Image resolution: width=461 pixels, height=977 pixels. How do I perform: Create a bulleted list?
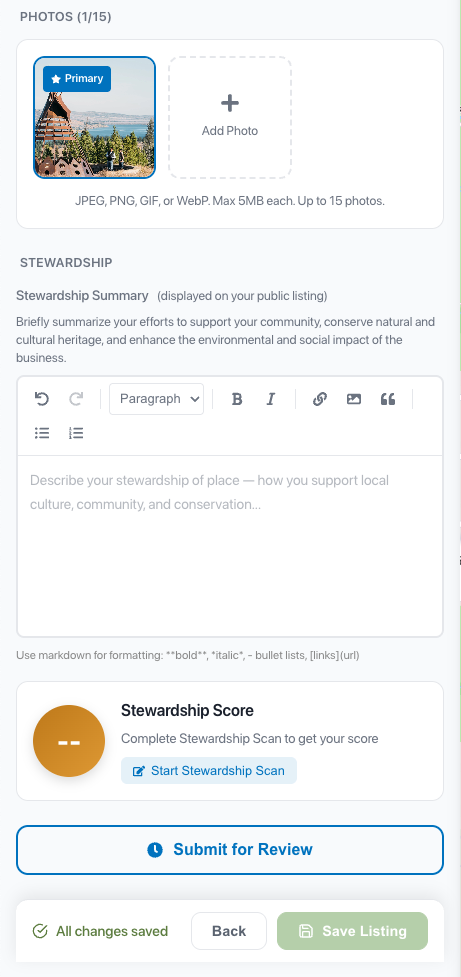coord(42,433)
